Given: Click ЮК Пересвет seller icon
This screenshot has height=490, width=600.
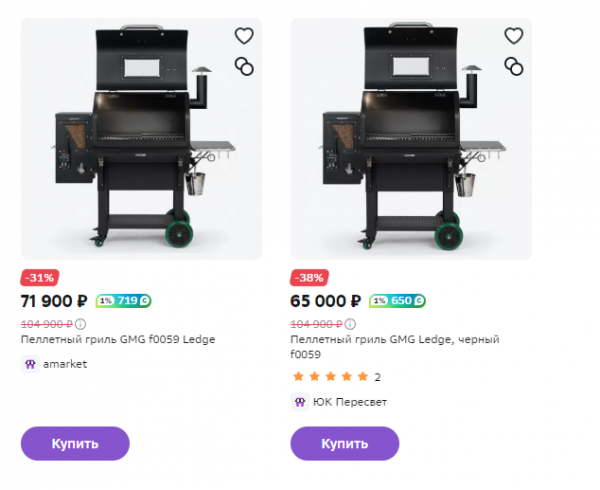Looking at the screenshot, I should pos(299,402).
